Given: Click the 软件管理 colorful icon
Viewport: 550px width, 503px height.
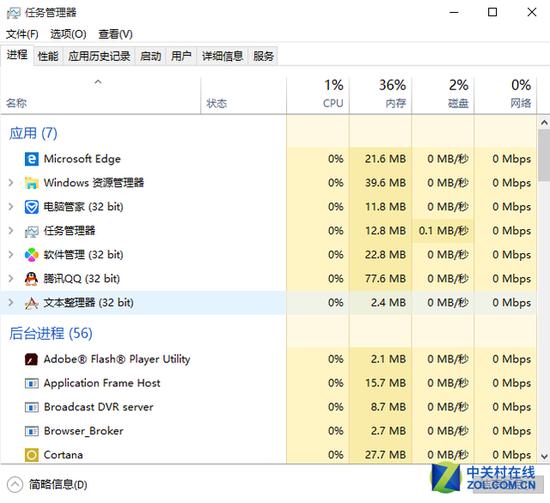Looking at the screenshot, I should tap(32, 255).
